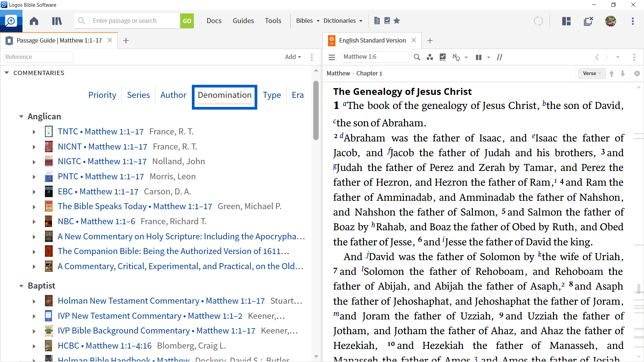Screen dimensions: 644x362
Task: Open Holman New Testament Commentary link
Action: pyautogui.click(x=161, y=301)
